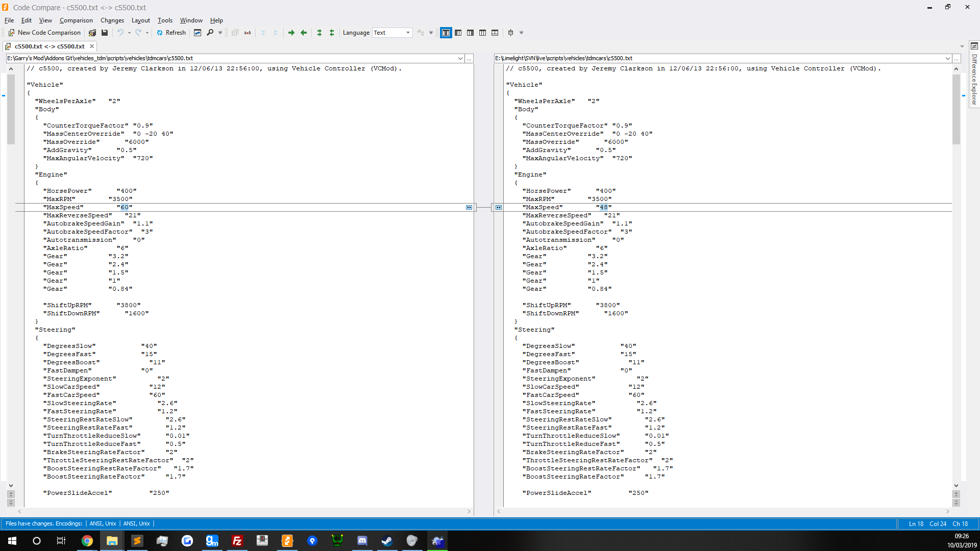Open FileZilla from the taskbar
Viewport: 980px width, 551px height.
coord(237,541)
